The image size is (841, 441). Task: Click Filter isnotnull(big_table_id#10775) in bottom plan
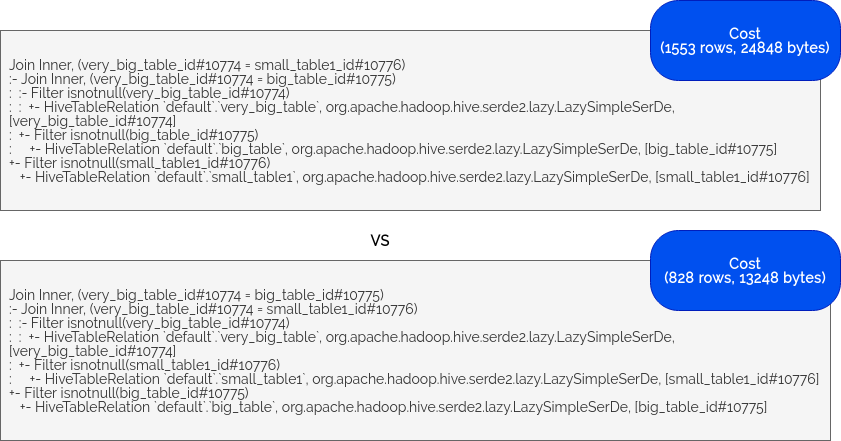coord(129,393)
